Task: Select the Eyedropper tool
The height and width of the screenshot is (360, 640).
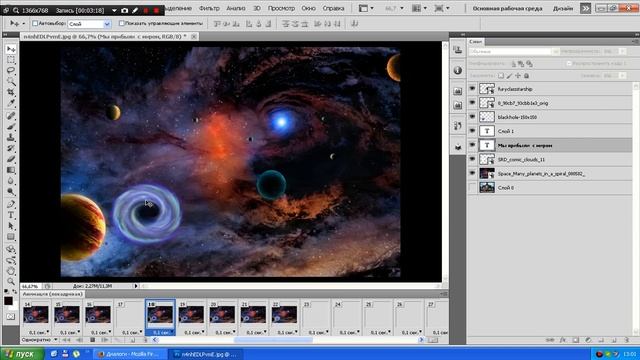Action: (x=11, y=103)
